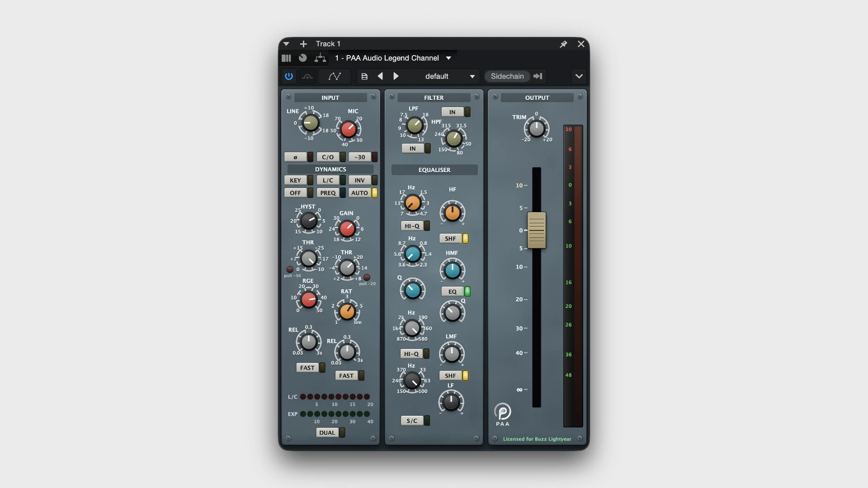Click the TRIM knob
Screen dimensions: 868x488
[x=537, y=128]
